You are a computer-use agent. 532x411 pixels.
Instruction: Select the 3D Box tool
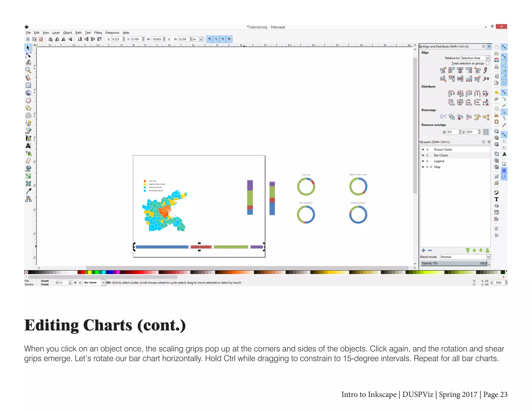[x=28, y=93]
